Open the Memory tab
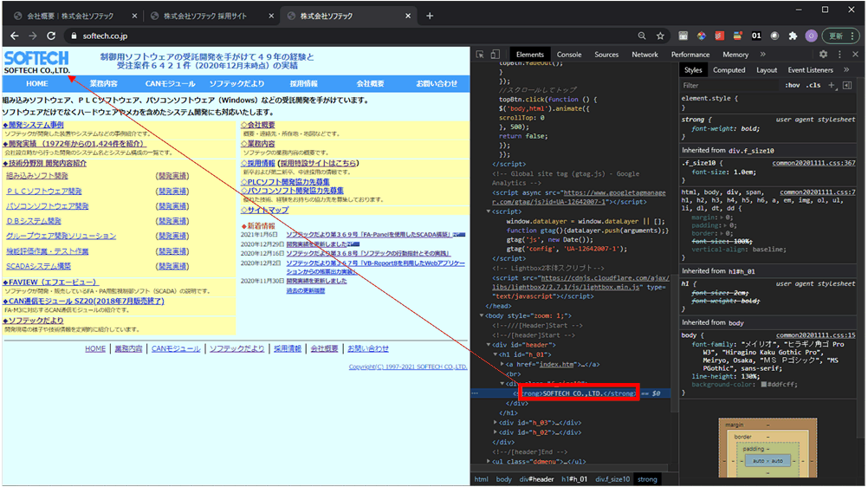Screen dimensions: 868x487 point(735,55)
